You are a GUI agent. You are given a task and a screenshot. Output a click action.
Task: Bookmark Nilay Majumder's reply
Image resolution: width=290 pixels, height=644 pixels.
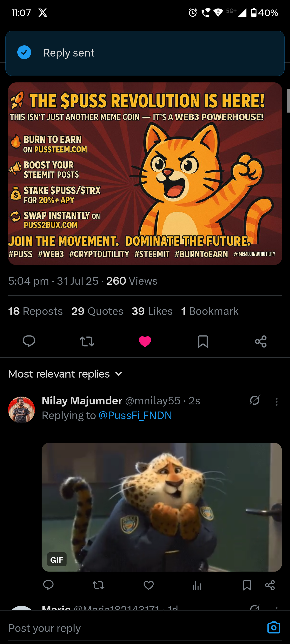(247, 585)
